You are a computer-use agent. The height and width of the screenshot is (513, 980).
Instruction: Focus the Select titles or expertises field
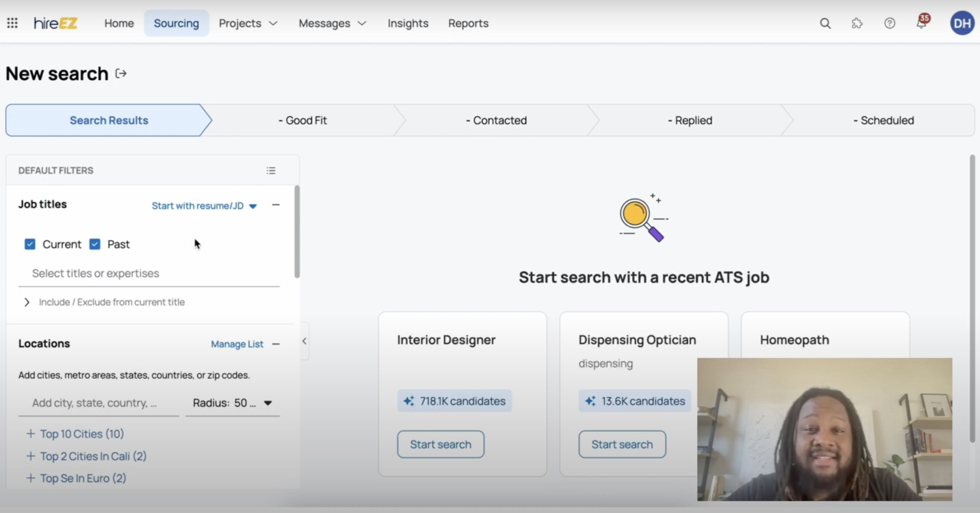(x=149, y=273)
